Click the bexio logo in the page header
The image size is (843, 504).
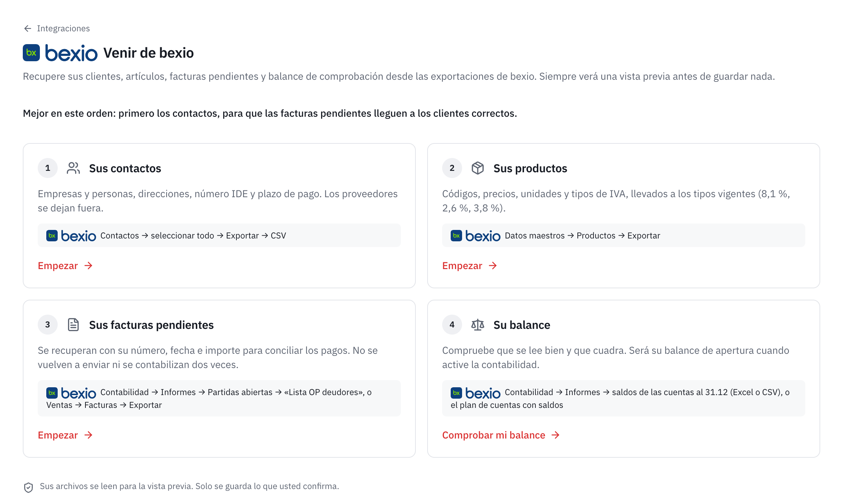[x=60, y=53]
